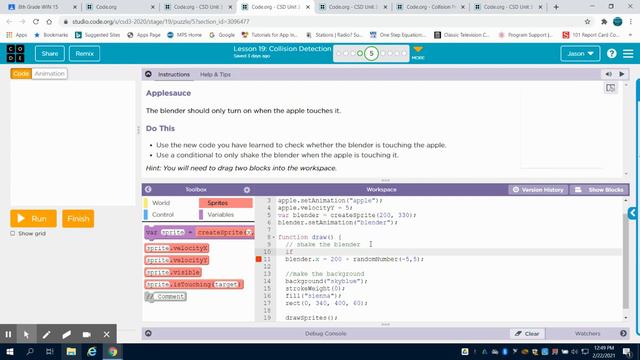Open Windows search
This screenshot has width=640, height=360.
tap(30, 351)
